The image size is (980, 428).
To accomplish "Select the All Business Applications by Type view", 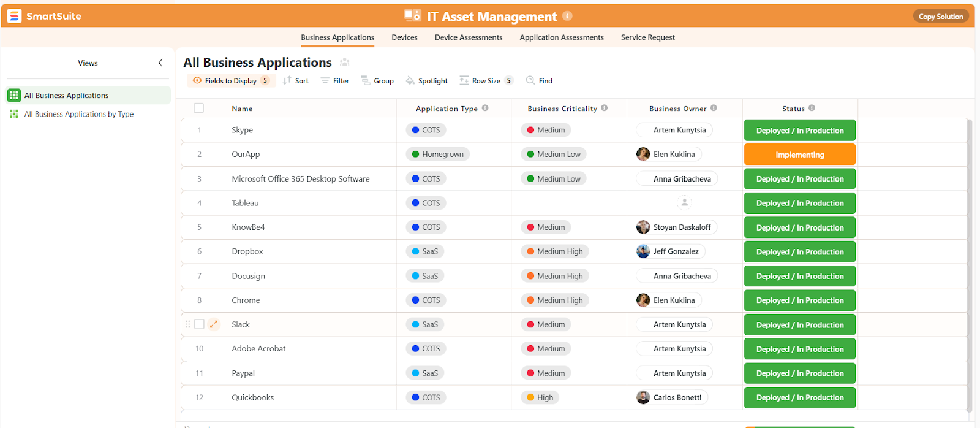I will coord(89,114).
